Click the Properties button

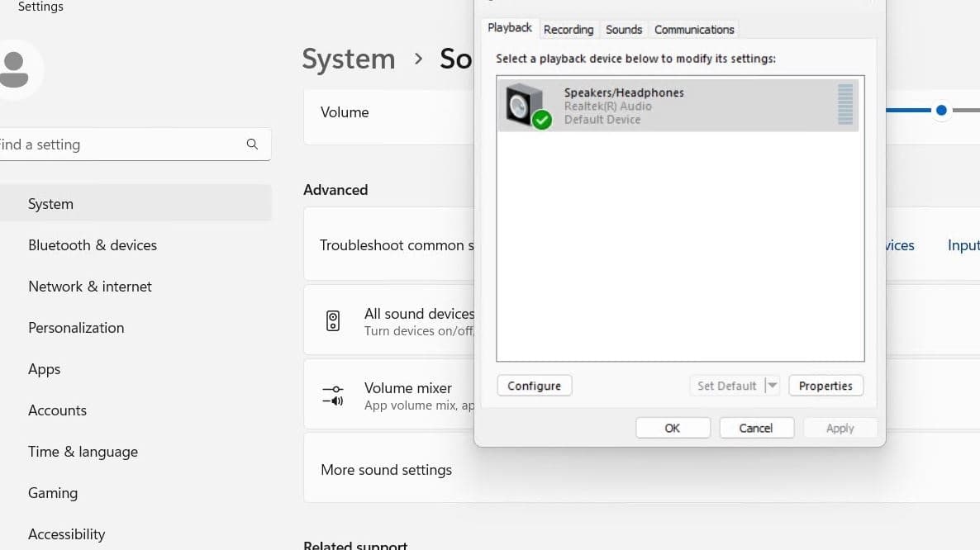[825, 386]
